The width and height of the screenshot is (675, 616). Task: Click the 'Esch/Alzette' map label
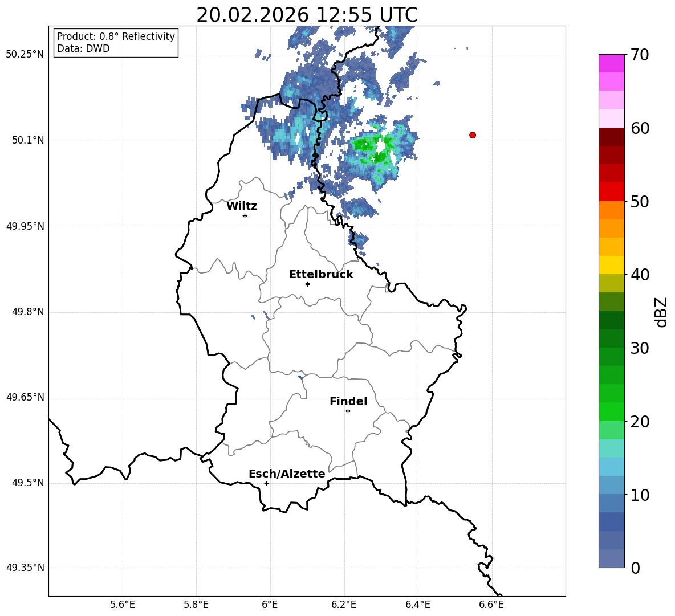pyautogui.click(x=287, y=474)
